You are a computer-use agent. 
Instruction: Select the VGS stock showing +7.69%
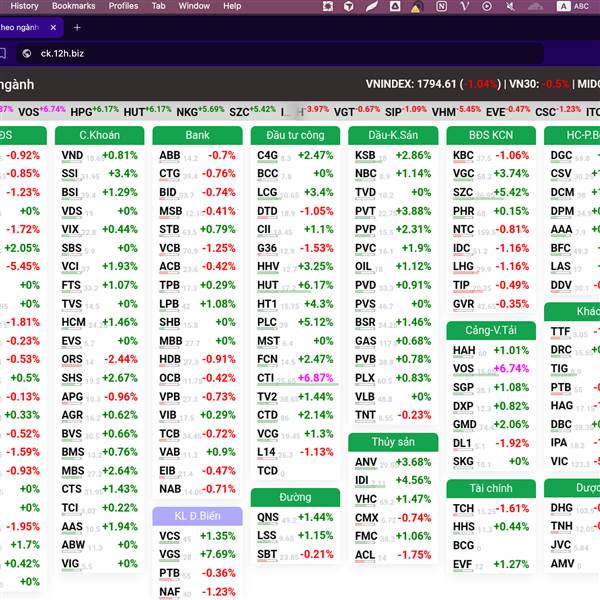click(x=197, y=554)
